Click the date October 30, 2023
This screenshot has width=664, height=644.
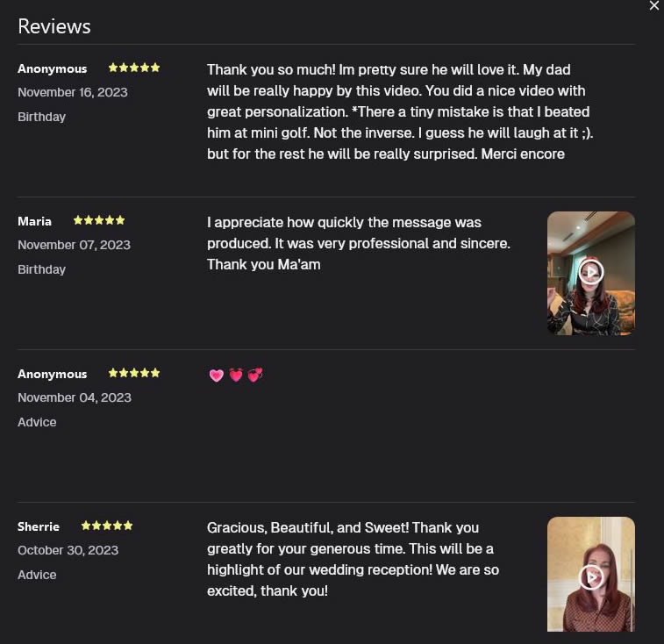68,550
